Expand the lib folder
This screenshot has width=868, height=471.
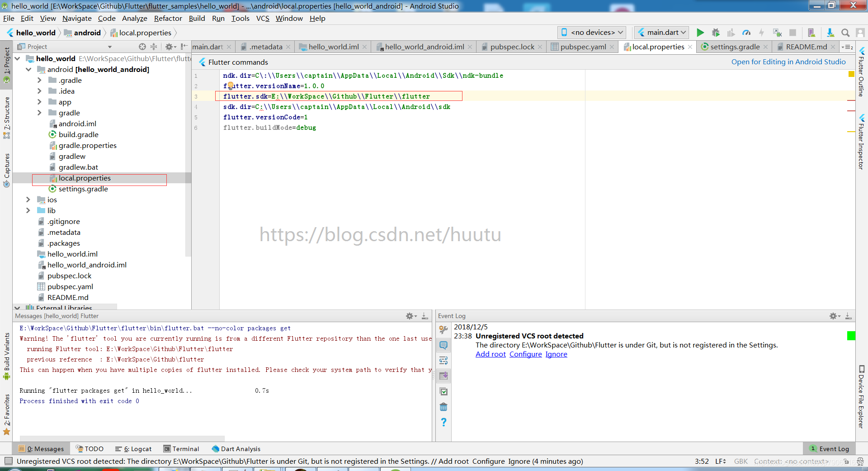click(x=28, y=210)
